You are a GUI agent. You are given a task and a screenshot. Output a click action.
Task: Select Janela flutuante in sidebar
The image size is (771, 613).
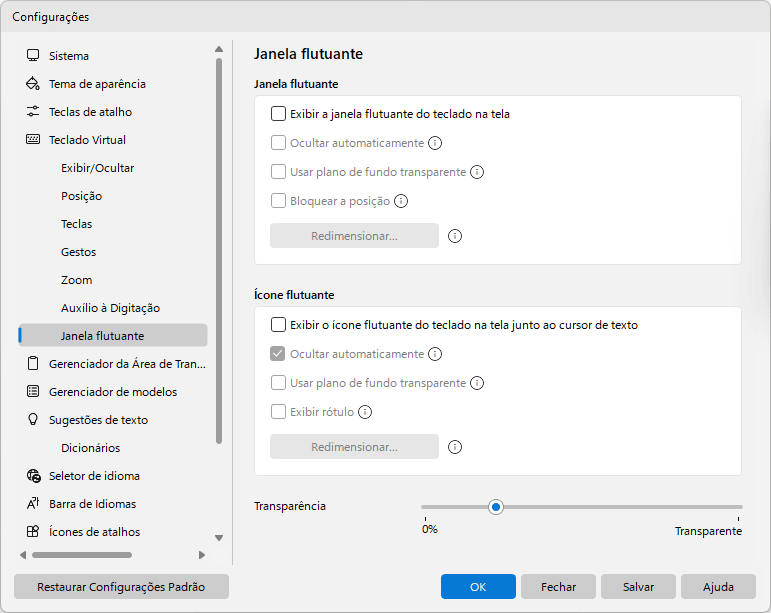click(113, 336)
